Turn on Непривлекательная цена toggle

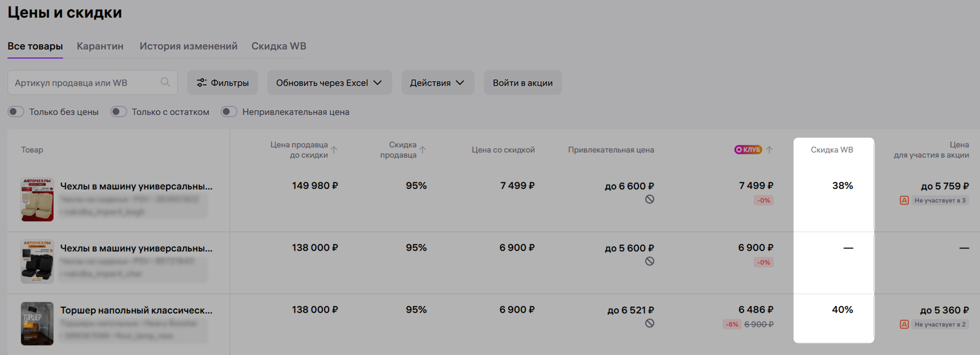(x=229, y=112)
